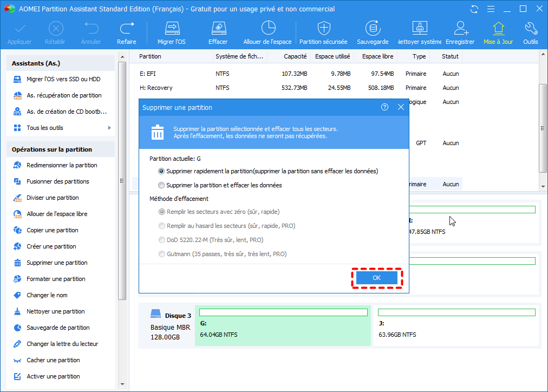Image resolution: width=548 pixels, height=392 pixels.
Task: Collapse Opérations sur la partition header
Action: point(61,149)
